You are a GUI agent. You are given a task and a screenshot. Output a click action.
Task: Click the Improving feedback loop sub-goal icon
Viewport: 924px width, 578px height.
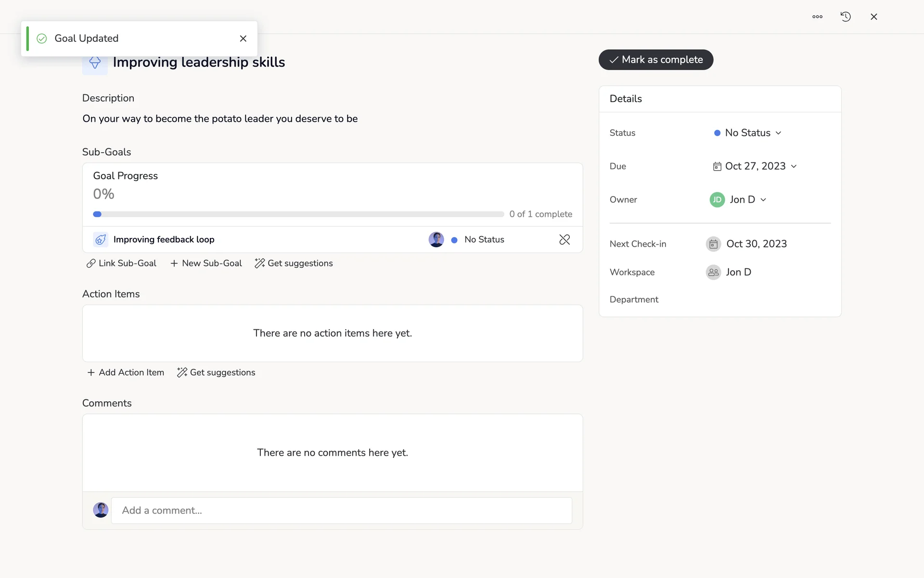pos(101,239)
